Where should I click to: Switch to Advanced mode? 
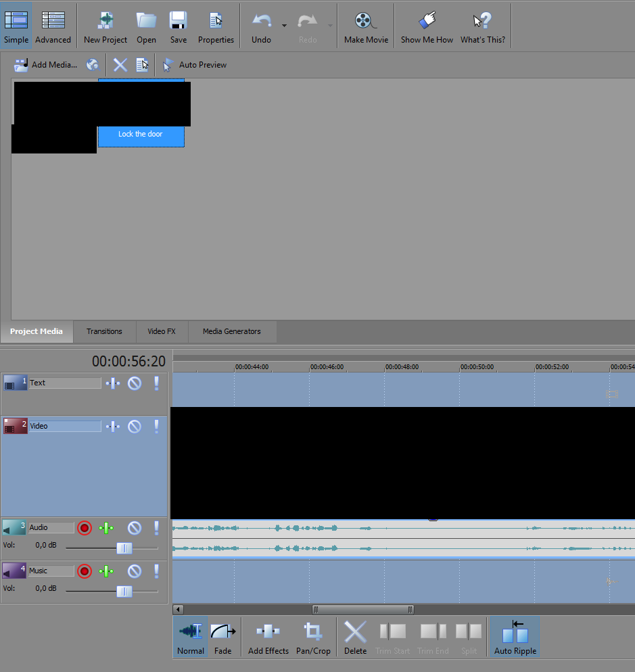click(53, 26)
